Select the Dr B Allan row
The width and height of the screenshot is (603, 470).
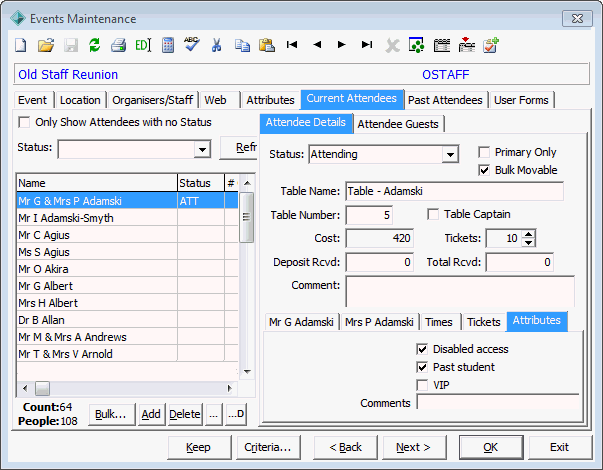tap(127, 320)
